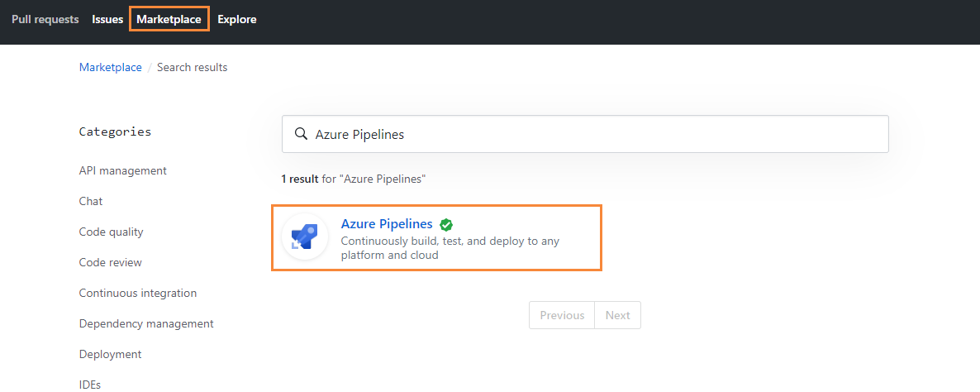
Task: Click the green verified badge icon
Action: (446, 224)
